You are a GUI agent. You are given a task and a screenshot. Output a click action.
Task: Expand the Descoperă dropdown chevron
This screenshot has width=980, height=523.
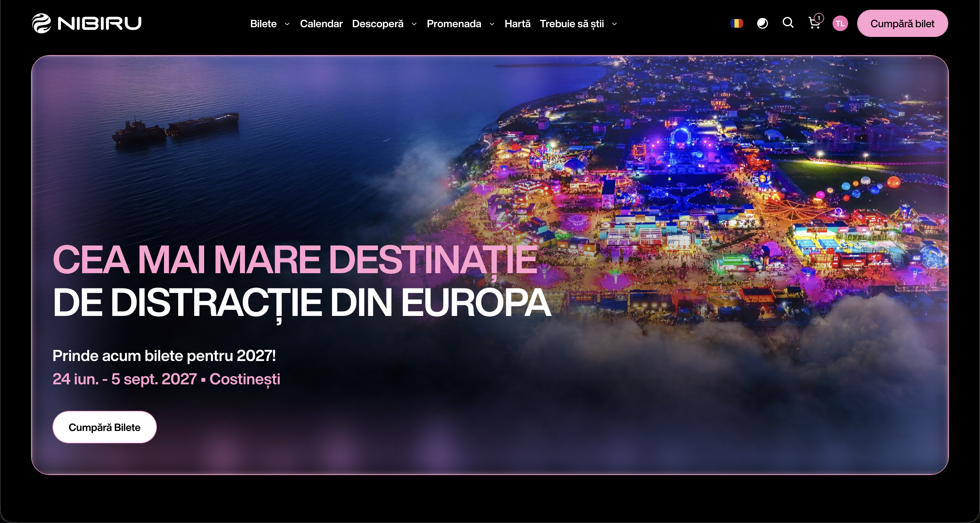(x=414, y=24)
